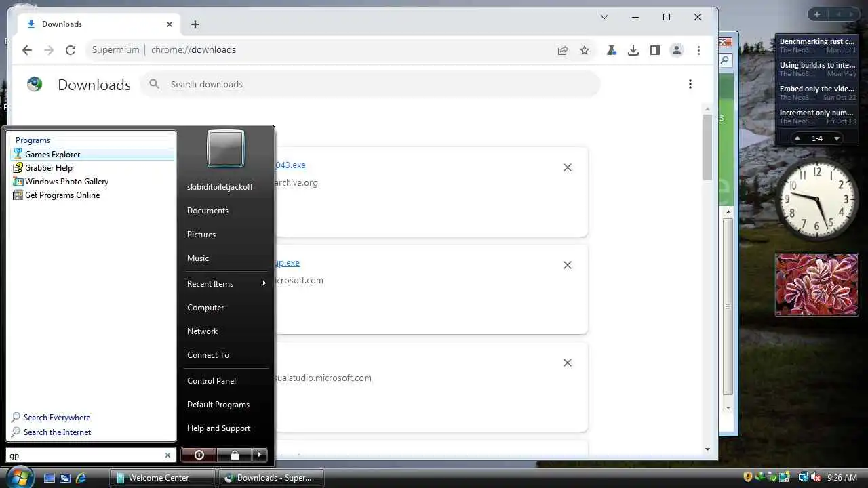868x488 pixels.
Task: Bookmark this page with star icon
Action: pos(585,50)
